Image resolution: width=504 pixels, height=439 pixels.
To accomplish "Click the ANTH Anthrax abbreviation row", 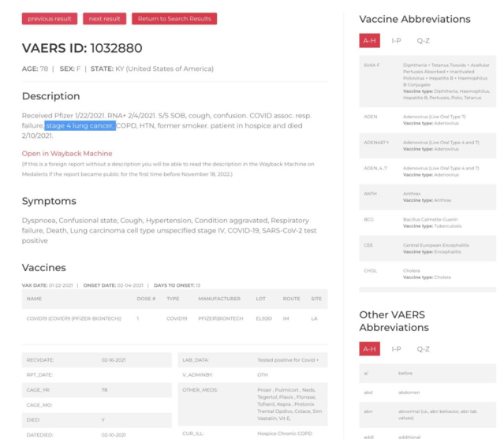I will pos(427,197).
